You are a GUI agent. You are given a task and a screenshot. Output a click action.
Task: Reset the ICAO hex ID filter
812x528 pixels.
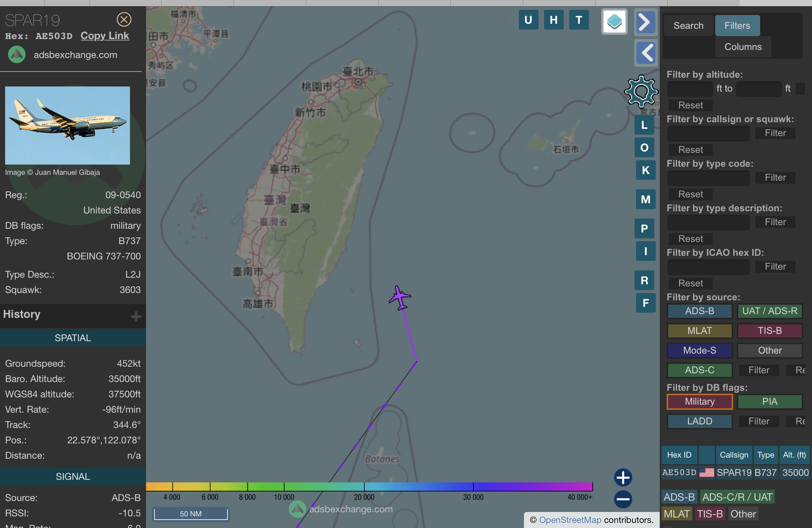tap(690, 284)
